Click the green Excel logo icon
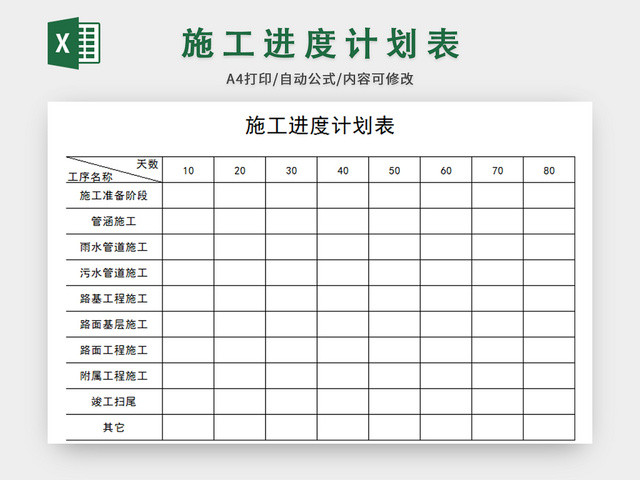Viewport: 640px width, 480px height. [74, 43]
